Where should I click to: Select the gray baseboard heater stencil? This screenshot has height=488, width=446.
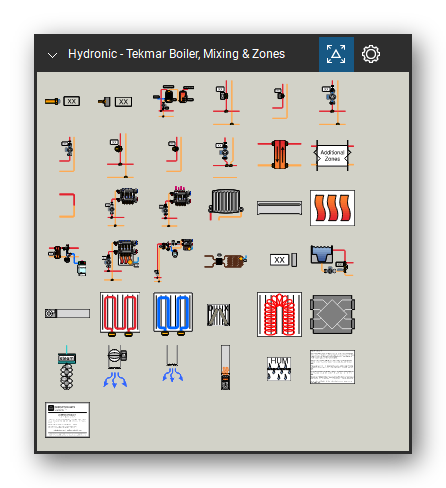(279, 208)
